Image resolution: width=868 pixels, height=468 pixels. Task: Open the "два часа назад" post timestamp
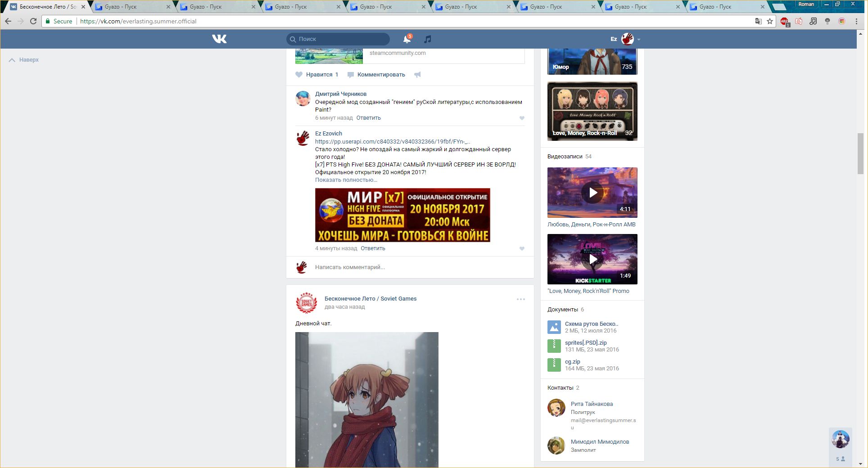click(345, 307)
